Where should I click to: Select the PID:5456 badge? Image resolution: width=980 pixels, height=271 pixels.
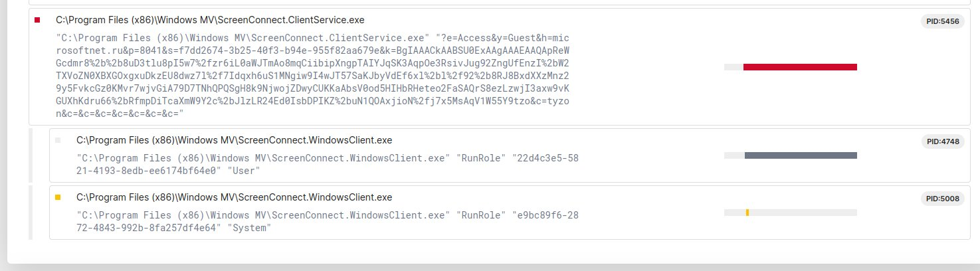click(941, 21)
